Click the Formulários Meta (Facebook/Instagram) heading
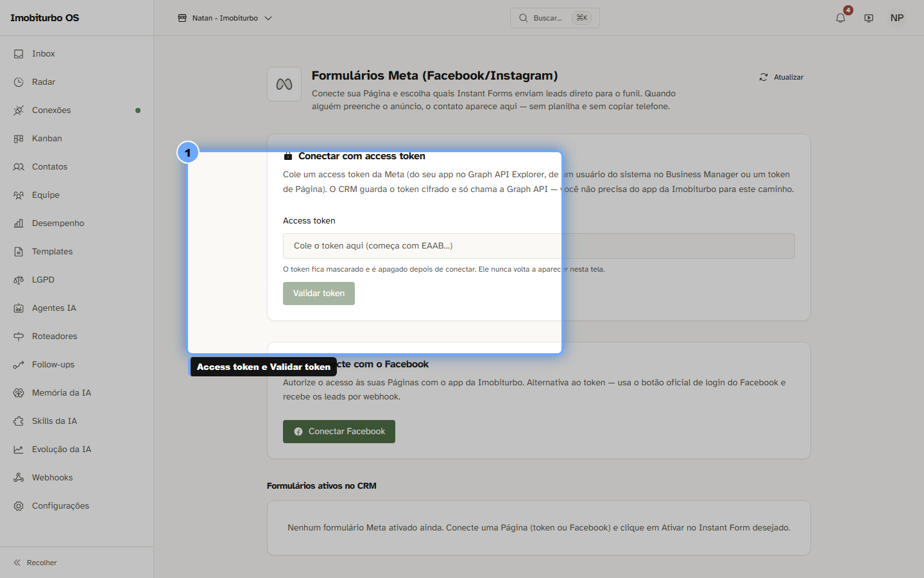The height and width of the screenshot is (578, 924). tap(435, 76)
